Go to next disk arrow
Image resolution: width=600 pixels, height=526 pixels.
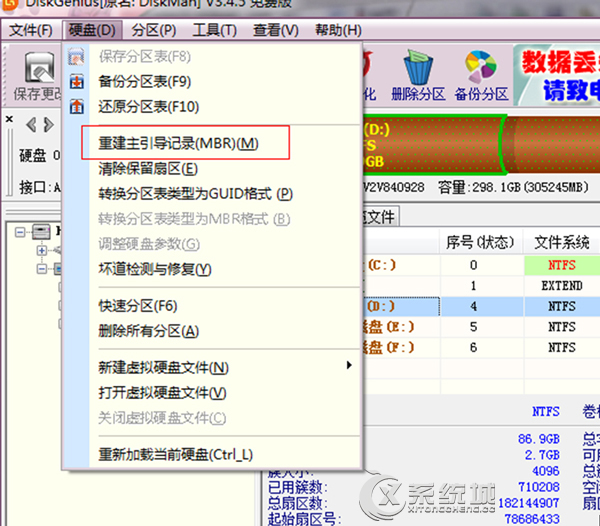pyautogui.click(x=49, y=125)
